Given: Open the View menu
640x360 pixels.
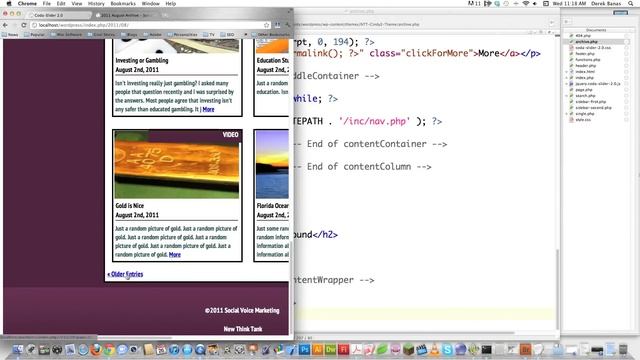Looking at the screenshot, I should point(77,3).
